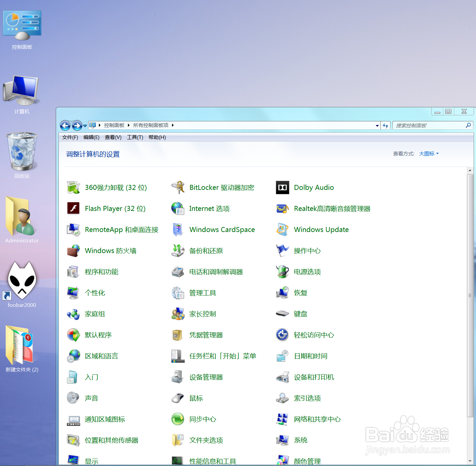Open the 文件(F) menu
476x466 pixels.
pos(70,137)
